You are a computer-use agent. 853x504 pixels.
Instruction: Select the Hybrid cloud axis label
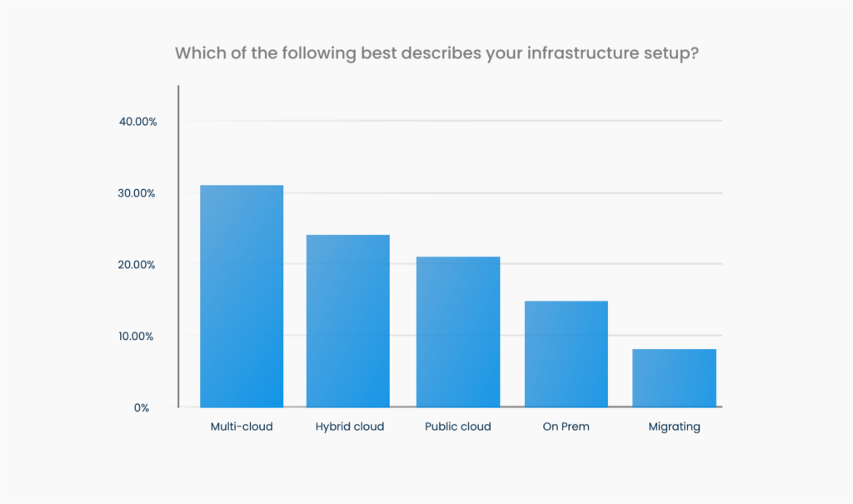tap(350, 427)
